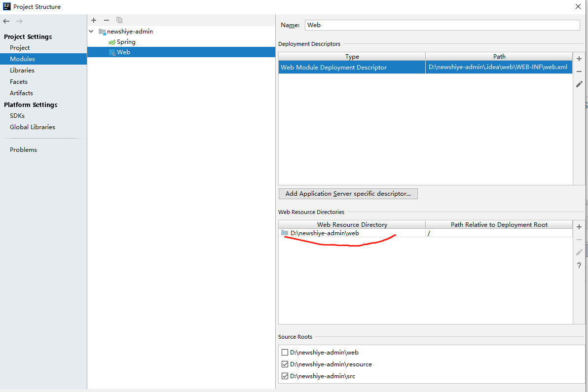Click the Path column header

(x=499, y=57)
